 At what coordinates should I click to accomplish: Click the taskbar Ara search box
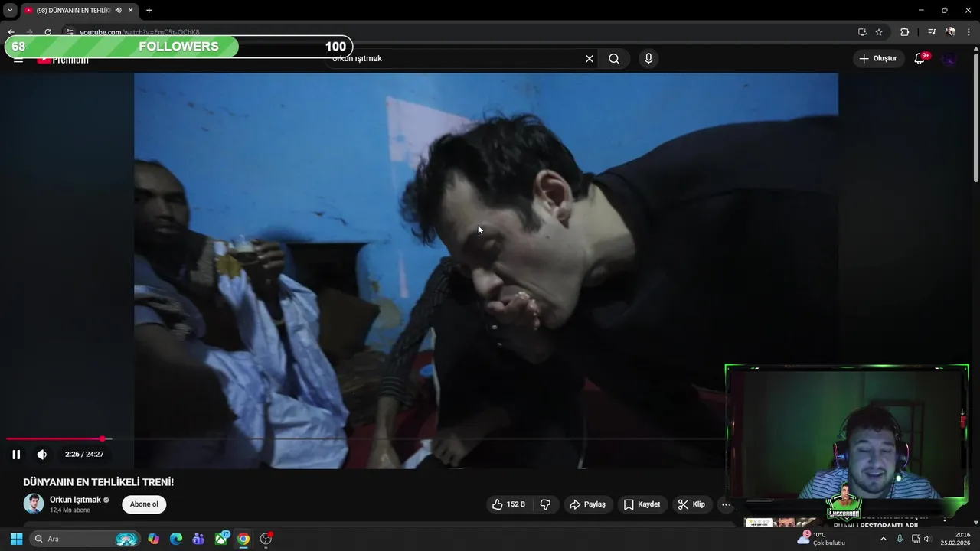pos(86,539)
